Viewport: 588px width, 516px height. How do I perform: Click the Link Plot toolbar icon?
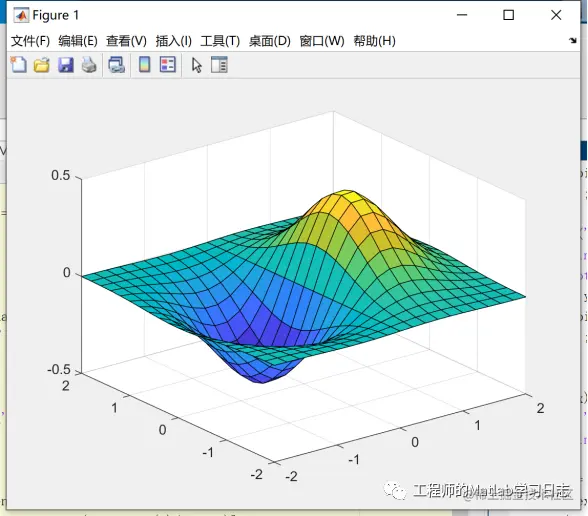point(117,65)
